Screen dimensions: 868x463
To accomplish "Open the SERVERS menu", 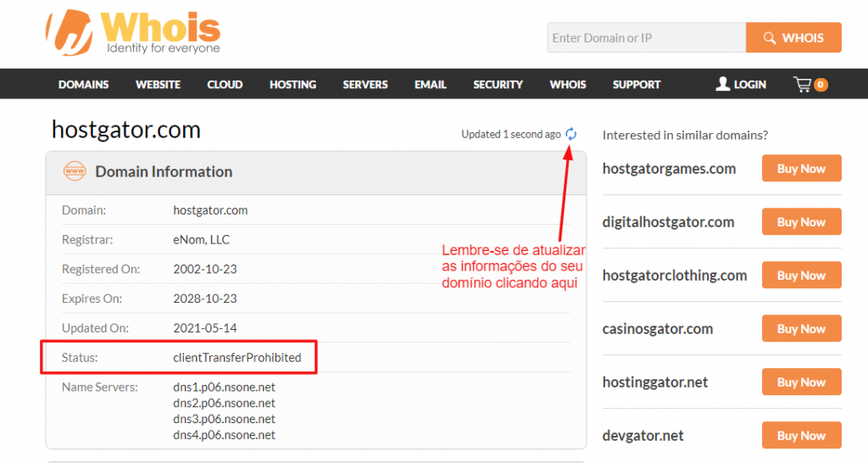I will pyautogui.click(x=365, y=85).
